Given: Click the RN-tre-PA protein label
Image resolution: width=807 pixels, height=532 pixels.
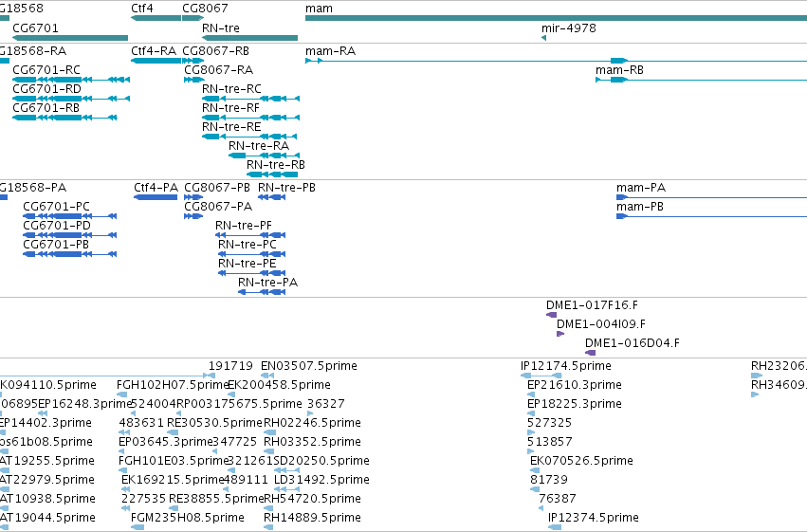Looking at the screenshot, I should click(x=267, y=283).
